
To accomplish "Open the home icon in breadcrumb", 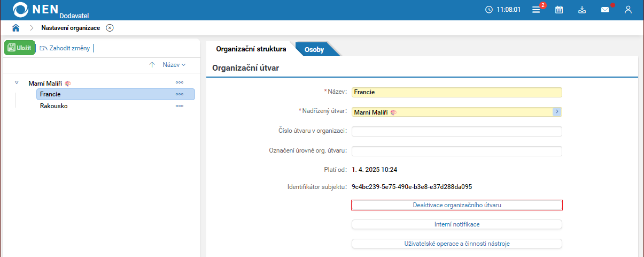I will pos(16,28).
